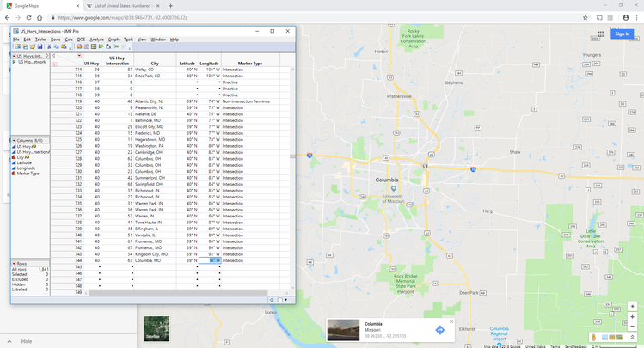This screenshot has height=348, width=644.
Task: Open directions for the Columbia location card
Action: coord(439,330)
